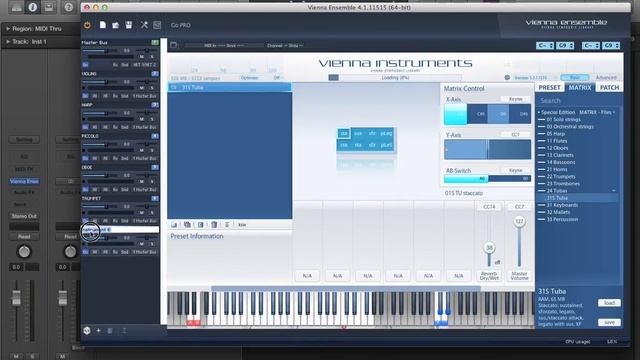This screenshot has width=640, height=360.
Task: Toggle the VIOLINS channel indicator button
Action: tap(155, 74)
